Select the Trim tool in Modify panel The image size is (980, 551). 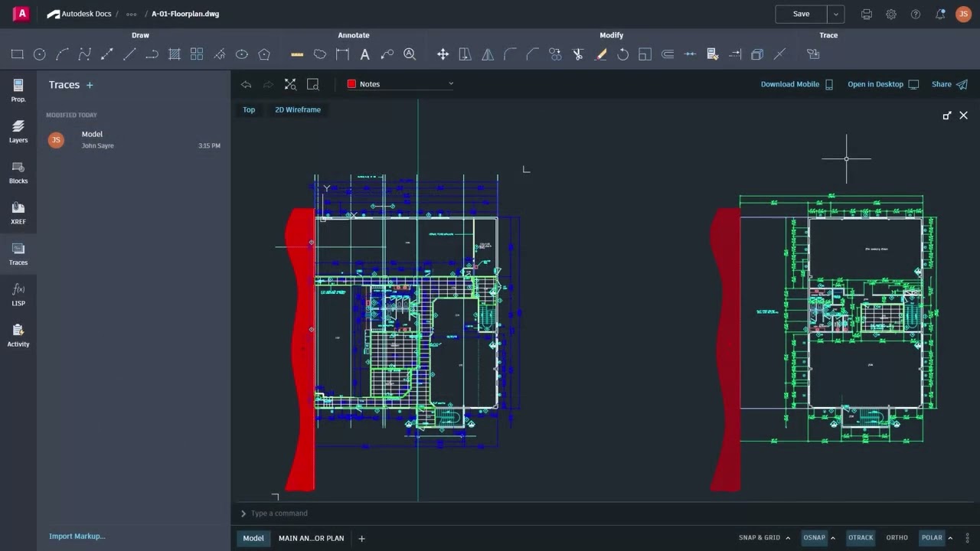click(x=578, y=54)
